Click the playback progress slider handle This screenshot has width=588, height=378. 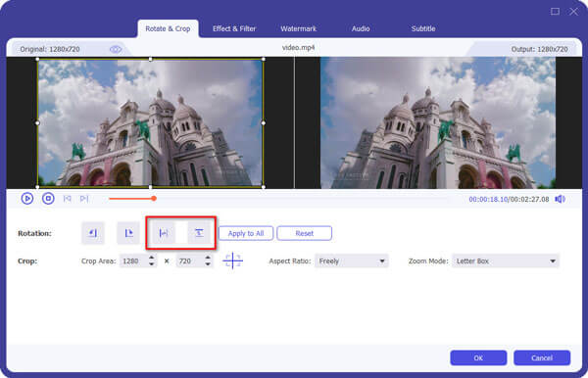click(154, 199)
